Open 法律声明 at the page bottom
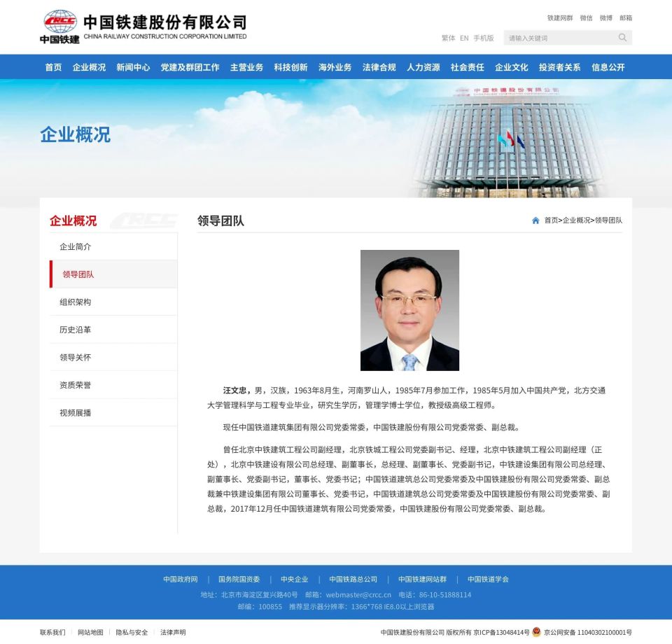 [x=173, y=632]
